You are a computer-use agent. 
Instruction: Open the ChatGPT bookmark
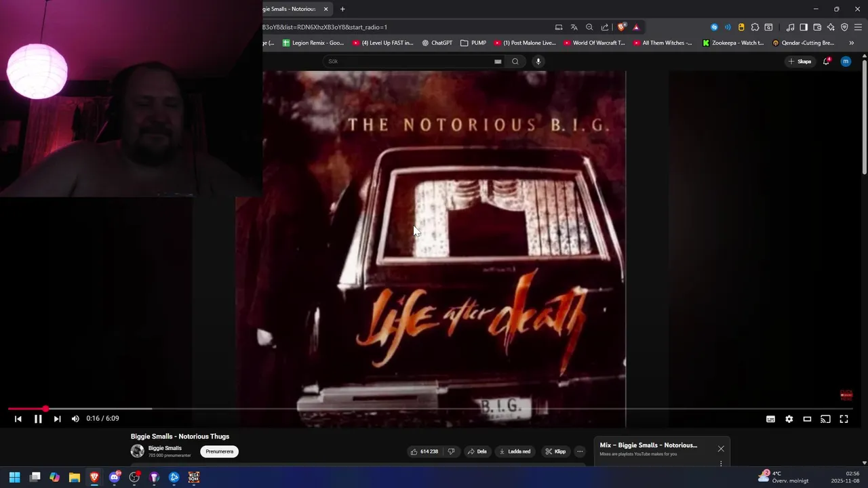coord(437,43)
